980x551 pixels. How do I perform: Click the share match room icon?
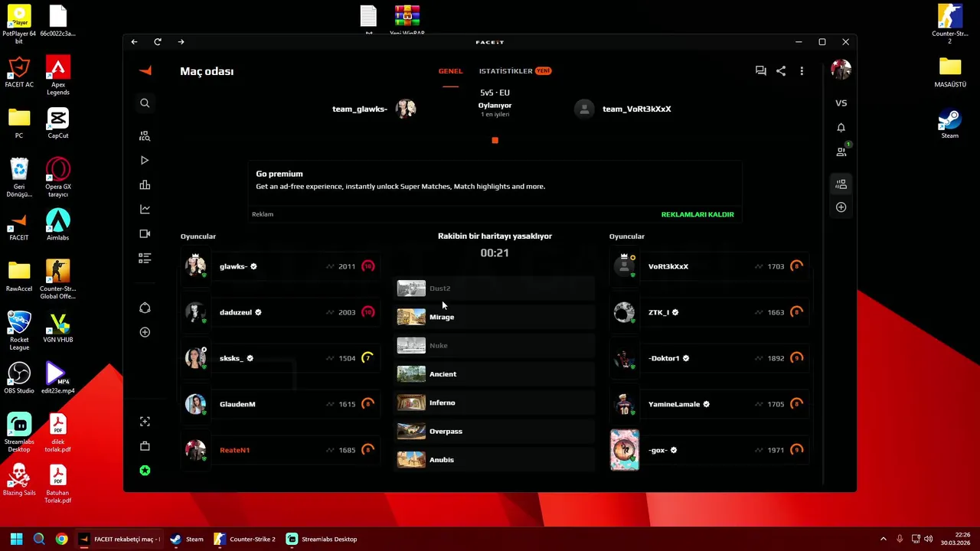coord(781,70)
